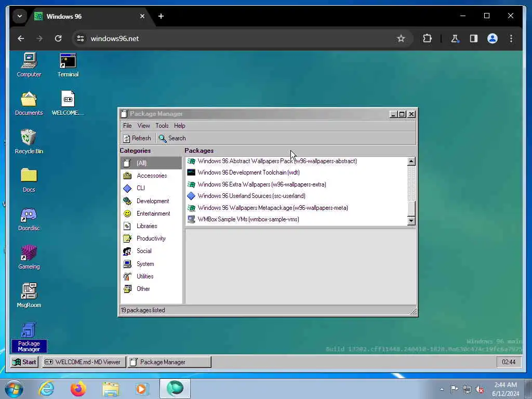View site information icon in address bar
The width and height of the screenshot is (532, 399).
[81, 38]
